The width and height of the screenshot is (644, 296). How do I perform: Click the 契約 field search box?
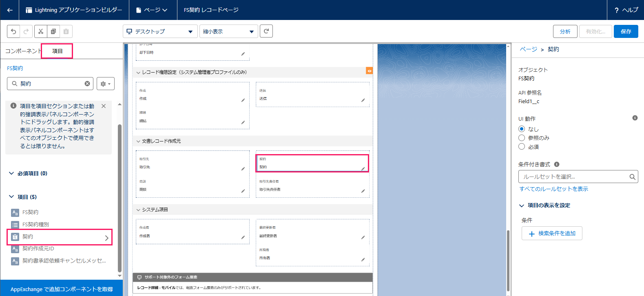click(50, 84)
